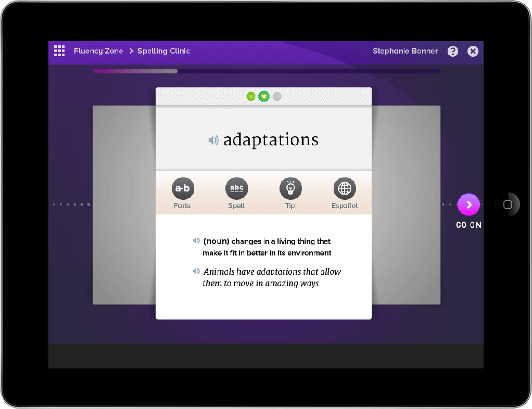Select the Spelling Clinic breadcrumb
The image size is (532, 409).
tap(163, 51)
